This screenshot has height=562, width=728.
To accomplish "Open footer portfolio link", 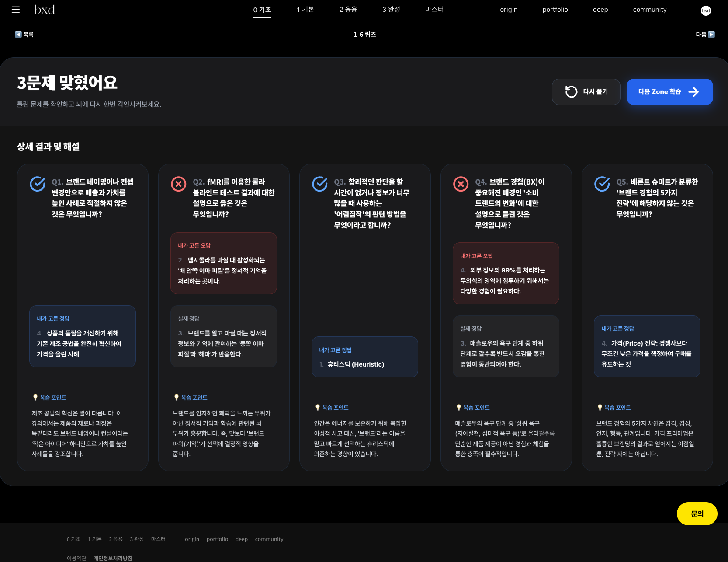I will (217, 539).
